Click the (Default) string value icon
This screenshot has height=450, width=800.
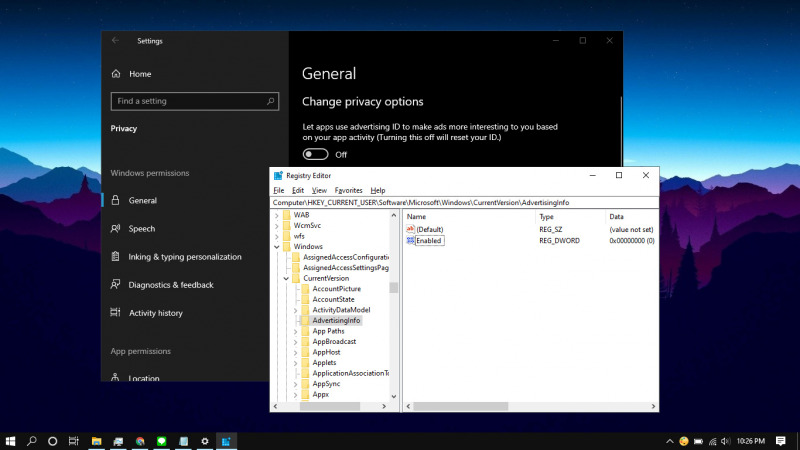coord(411,230)
